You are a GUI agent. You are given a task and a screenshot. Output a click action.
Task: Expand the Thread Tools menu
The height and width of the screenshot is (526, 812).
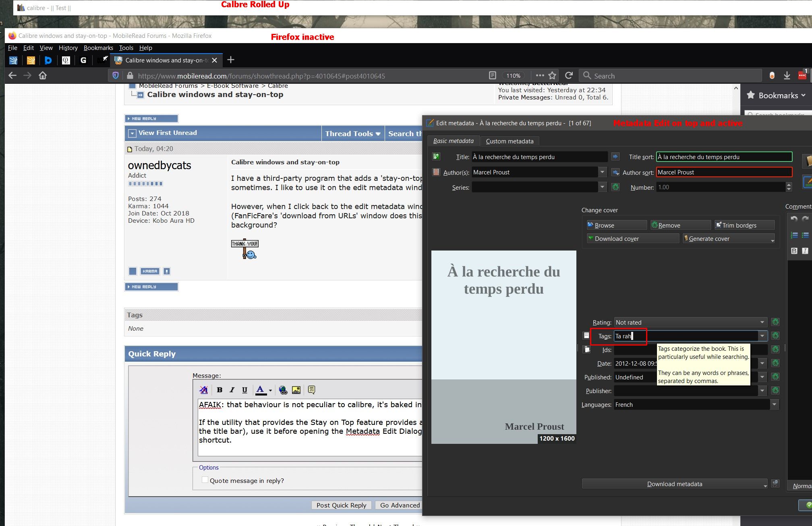pos(352,134)
